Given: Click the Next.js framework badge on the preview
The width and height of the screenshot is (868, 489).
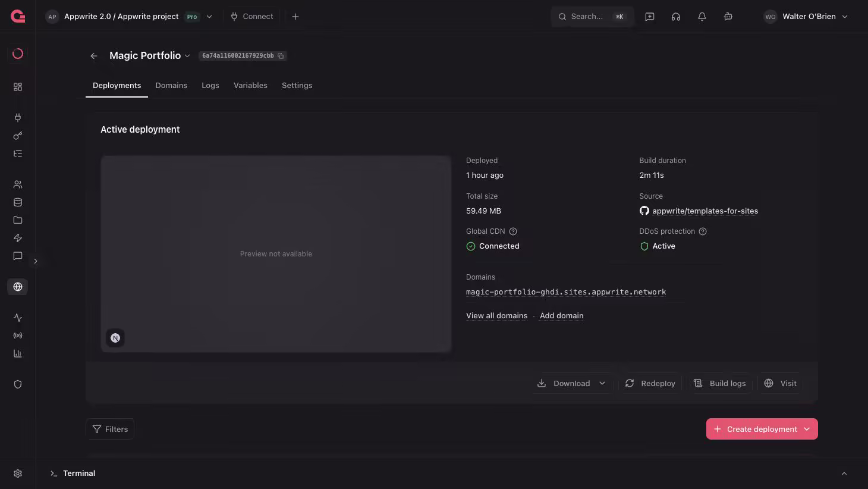Looking at the screenshot, I should (115, 338).
